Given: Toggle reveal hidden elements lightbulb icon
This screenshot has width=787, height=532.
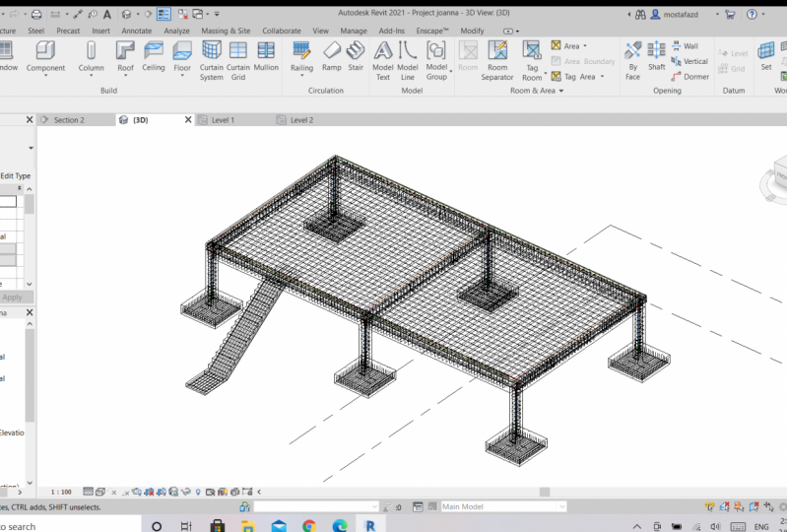Looking at the screenshot, I should (198, 492).
